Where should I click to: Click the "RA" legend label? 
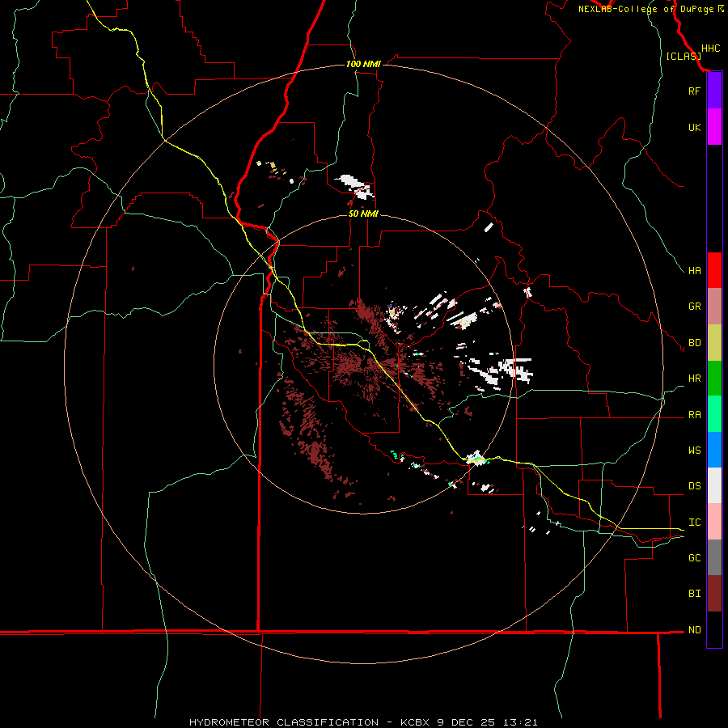click(694, 415)
